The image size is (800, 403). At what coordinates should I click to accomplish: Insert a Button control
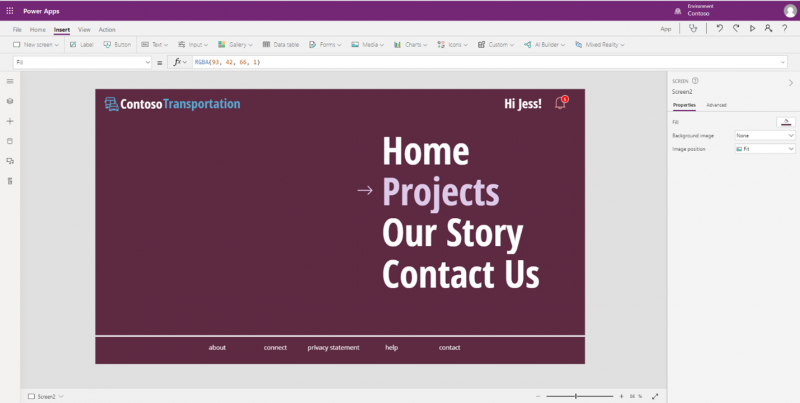117,45
